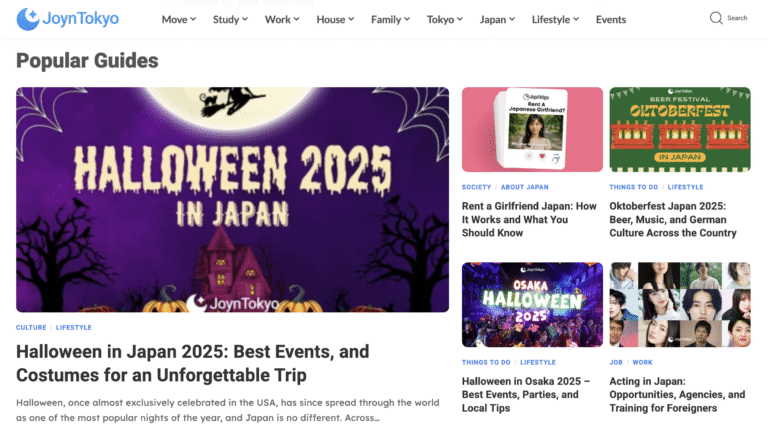Read the Halloween in Japan 2025 article headline
This screenshot has height=438, width=768.
click(x=192, y=364)
